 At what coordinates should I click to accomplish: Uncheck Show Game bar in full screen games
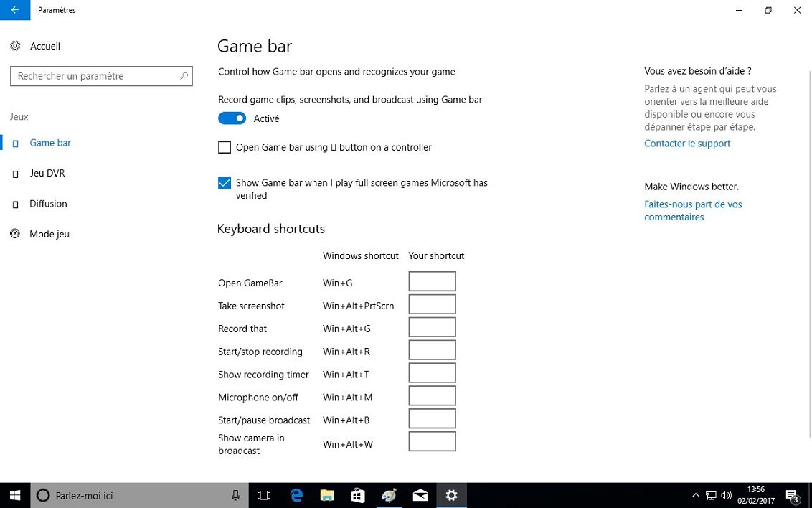(225, 183)
